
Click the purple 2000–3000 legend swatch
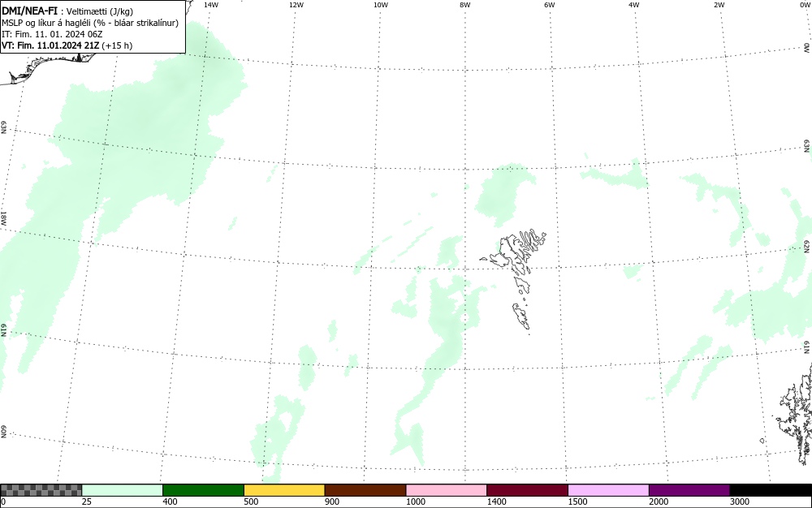tap(689, 490)
